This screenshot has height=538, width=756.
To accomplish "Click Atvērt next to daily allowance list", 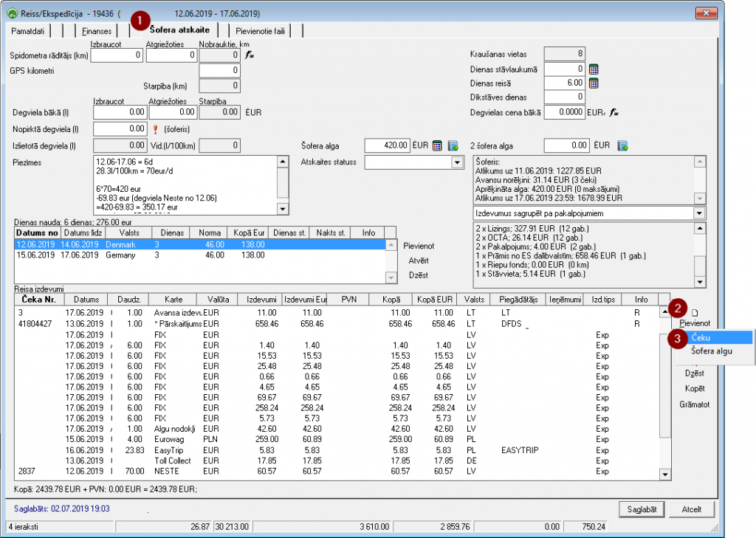I will click(419, 261).
